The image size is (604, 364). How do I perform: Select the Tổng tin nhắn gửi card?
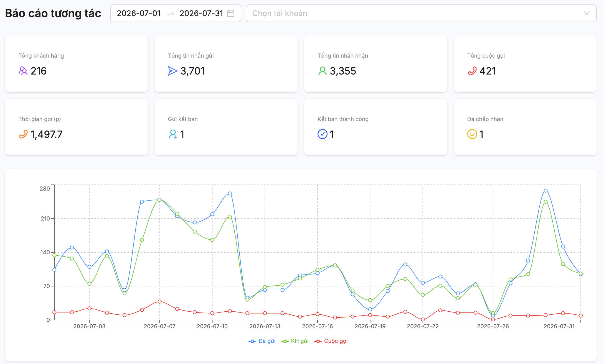pos(226,64)
